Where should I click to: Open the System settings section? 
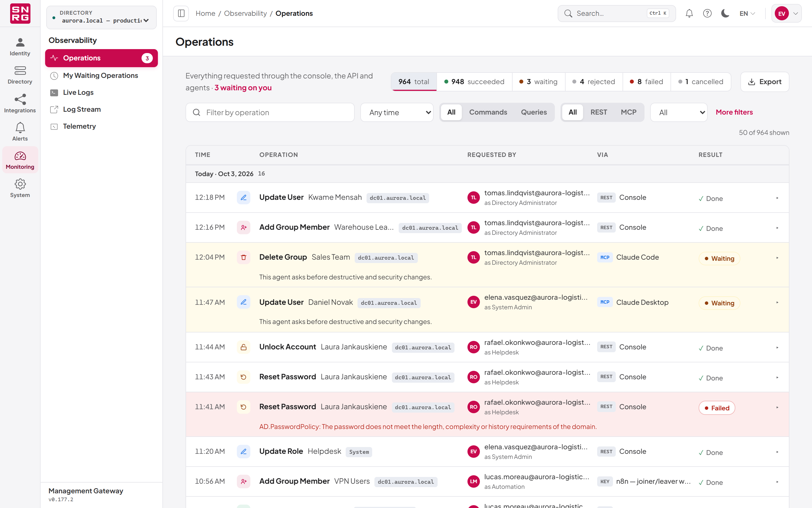pos(20,188)
